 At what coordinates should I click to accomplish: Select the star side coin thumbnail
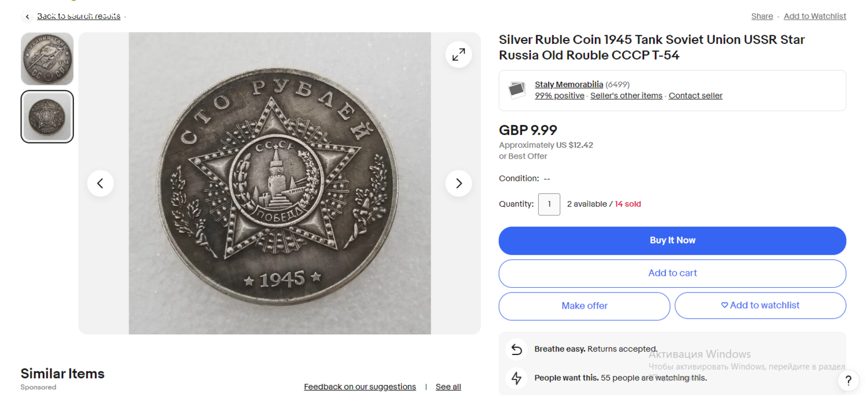(x=47, y=116)
